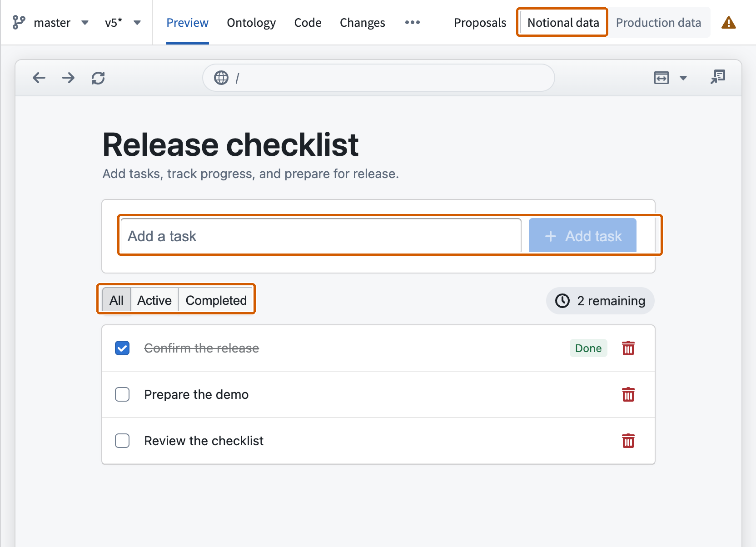Go forward in the preview browser
The image size is (756, 547).
[68, 78]
